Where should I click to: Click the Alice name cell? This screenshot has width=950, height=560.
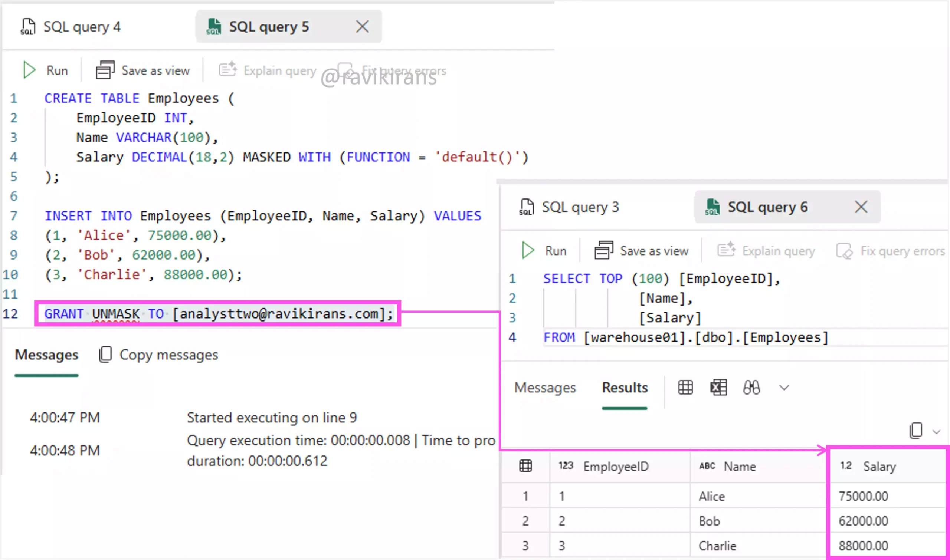(759, 496)
